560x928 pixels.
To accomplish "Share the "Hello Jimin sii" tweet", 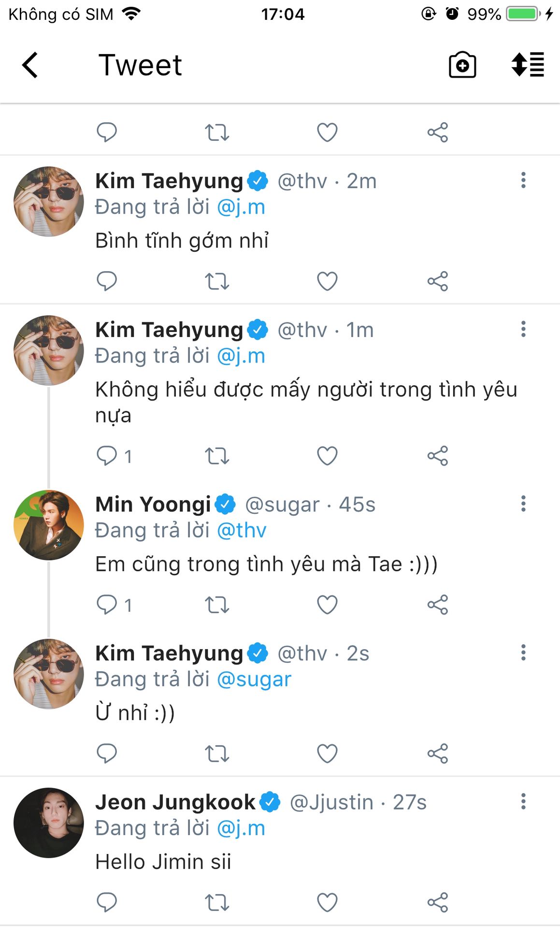I will pyautogui.click(x=438, y=902).
